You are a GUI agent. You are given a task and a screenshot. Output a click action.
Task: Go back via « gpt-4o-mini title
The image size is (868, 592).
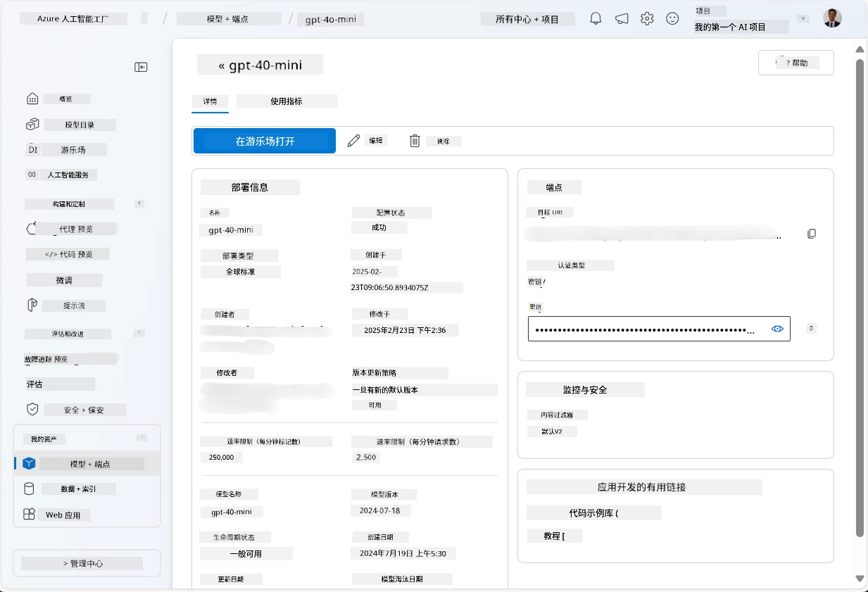point(260,65)
